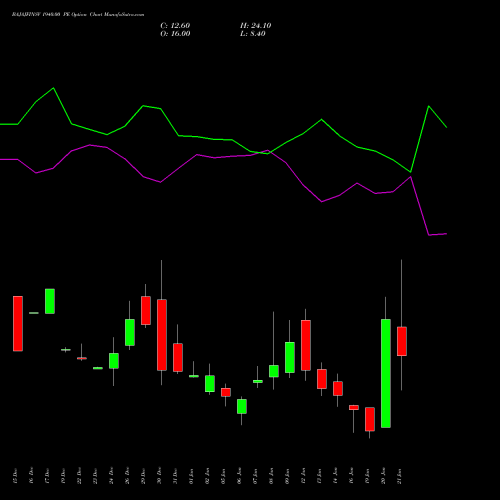The width and height of the screenshot is (500, 500).
Task: Select the red candlestick for 21 Jan
Action: (402, 341)
